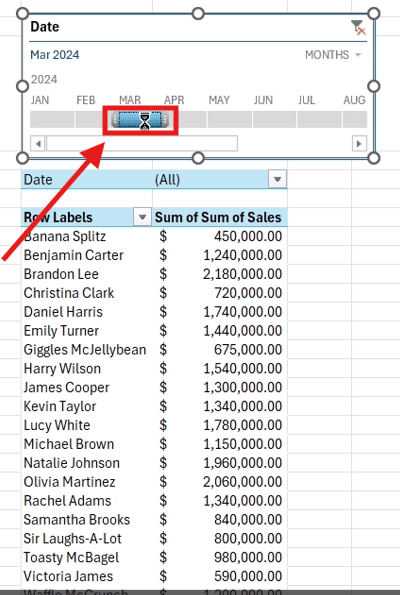Viewport: 400px width, 595px height.
Task: Open the Row Labels filter dropdown
Action: [142, 217]
